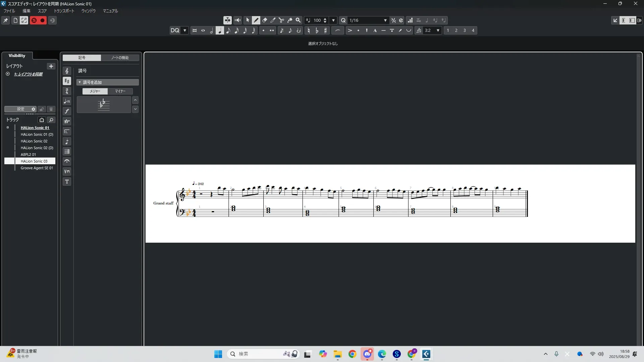Switch to the ノートの機能 tab
This screenshot has width=644, height=362.
(x=120, y=58)
